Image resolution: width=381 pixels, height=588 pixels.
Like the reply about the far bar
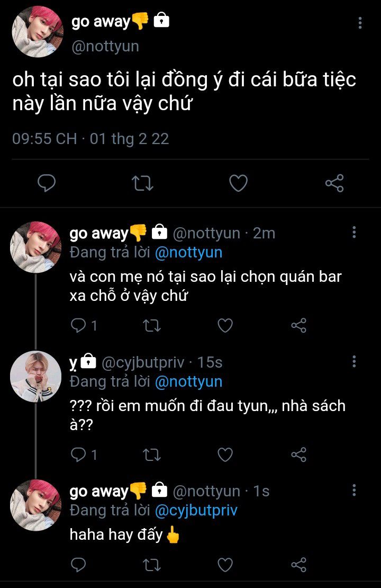point(225,325)
